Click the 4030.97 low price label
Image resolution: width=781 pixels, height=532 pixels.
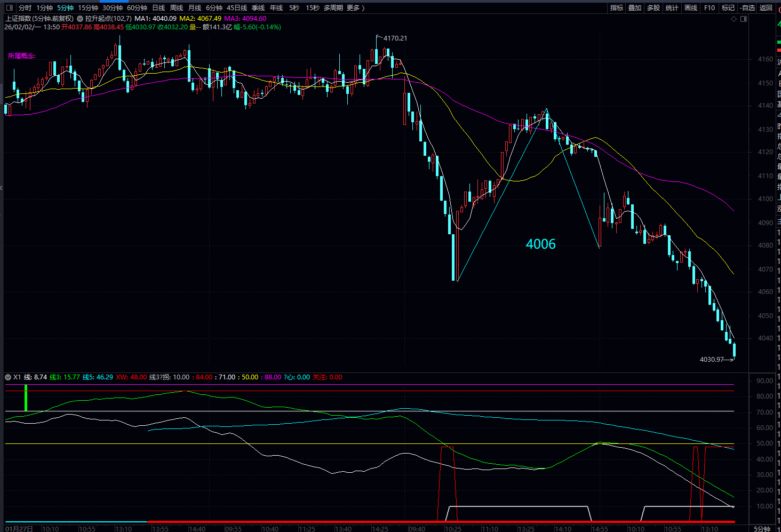click(712, 360)
